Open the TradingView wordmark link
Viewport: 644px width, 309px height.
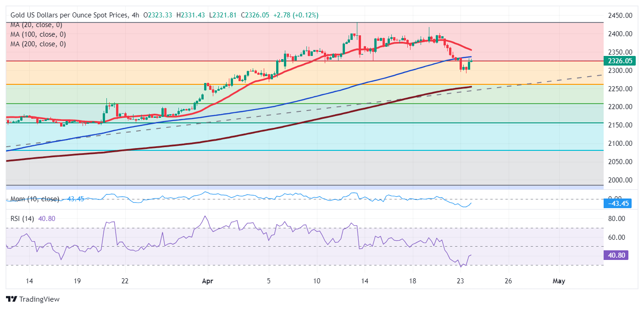point(39,299)
